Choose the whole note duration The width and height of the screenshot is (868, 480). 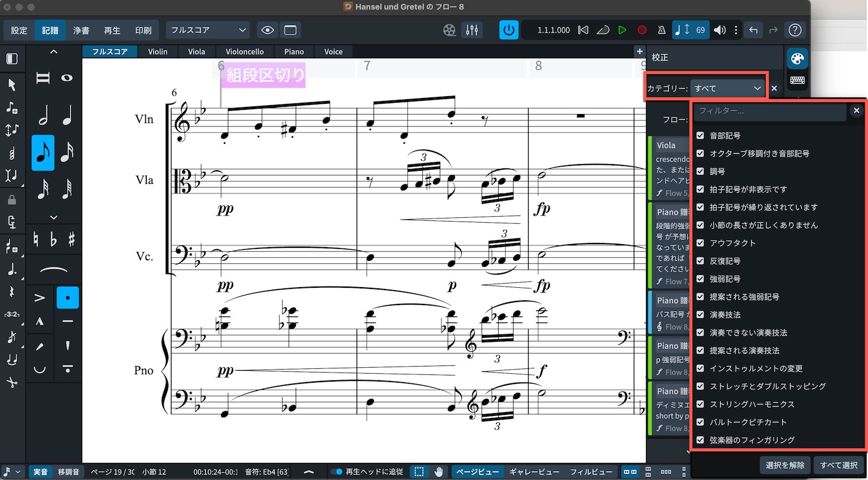pyautogui.click(x=67, y=78)
